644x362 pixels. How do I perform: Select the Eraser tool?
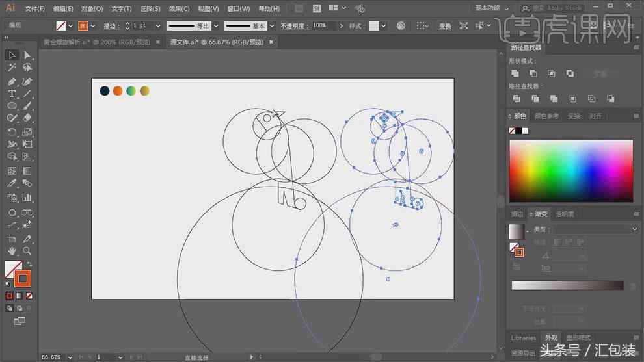(x=27, y=118)
